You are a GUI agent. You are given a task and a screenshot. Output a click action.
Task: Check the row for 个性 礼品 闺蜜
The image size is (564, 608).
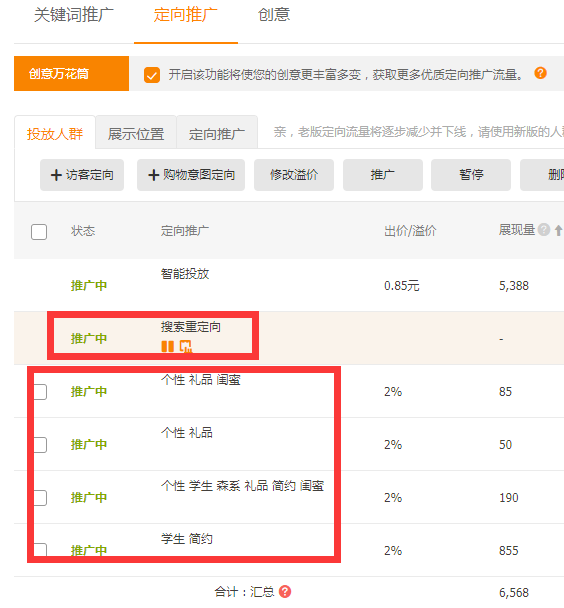40,392
